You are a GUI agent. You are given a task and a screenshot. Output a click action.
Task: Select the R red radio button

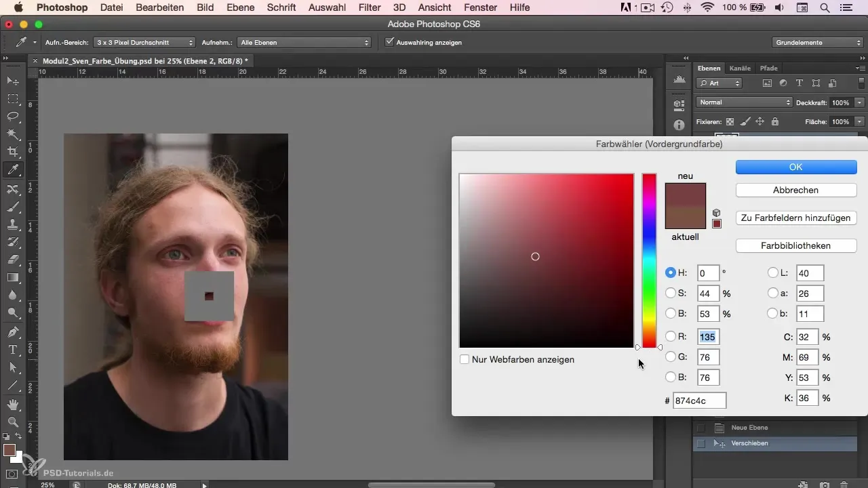(671, 336)
